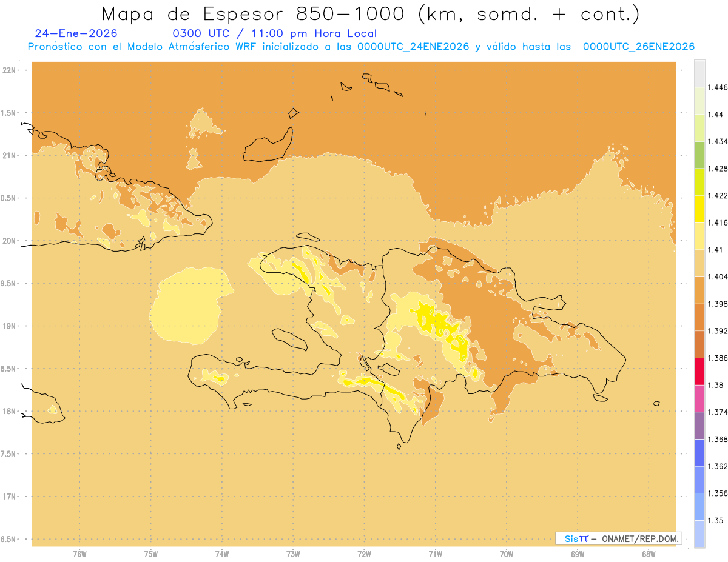Click the initialization stamp "0000UTC_24ENE2026"
The height and width of the screenshot is (562, 728).
tap(413, 47)
